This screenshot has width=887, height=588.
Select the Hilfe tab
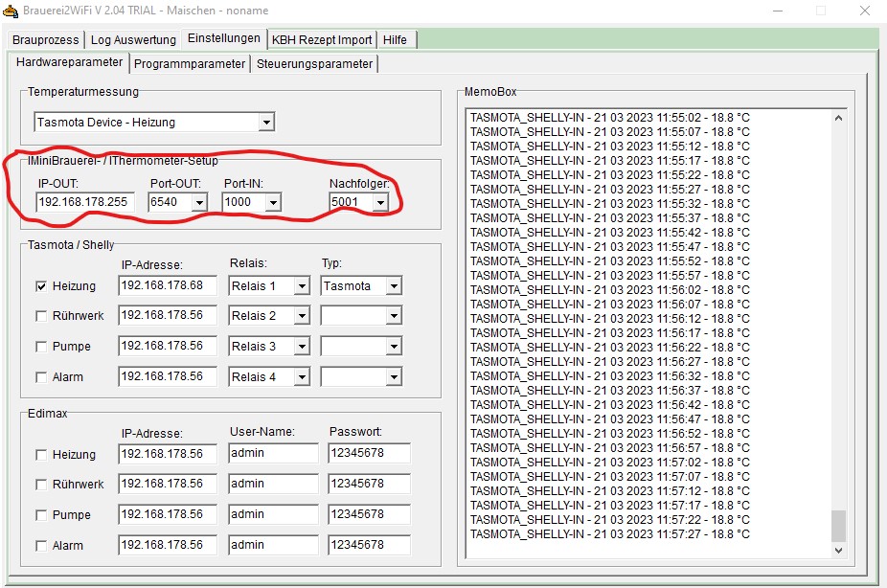click(x=395, y=40)
